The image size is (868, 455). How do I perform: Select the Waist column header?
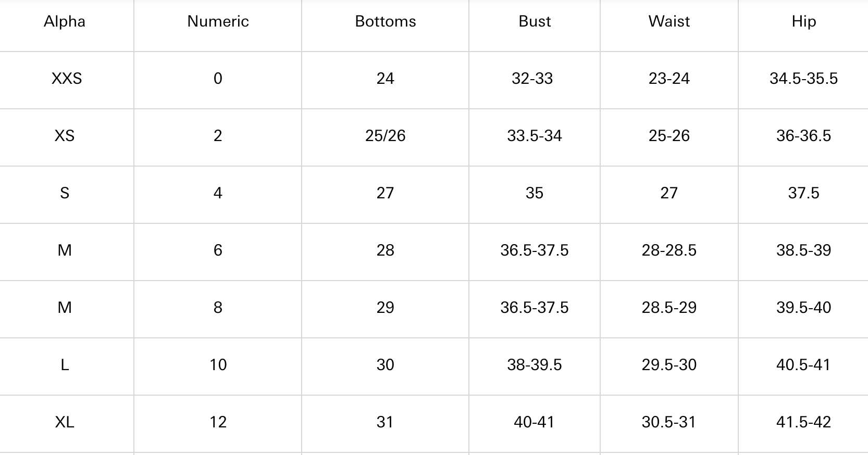(669, 21)
